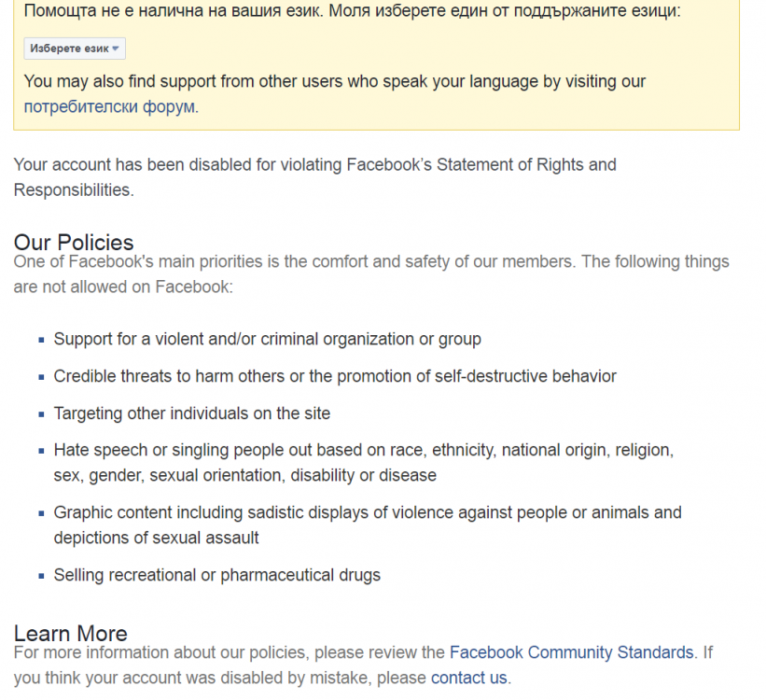Open the потребителски форум link
766x700 pixels.
(x=109, y=106)
